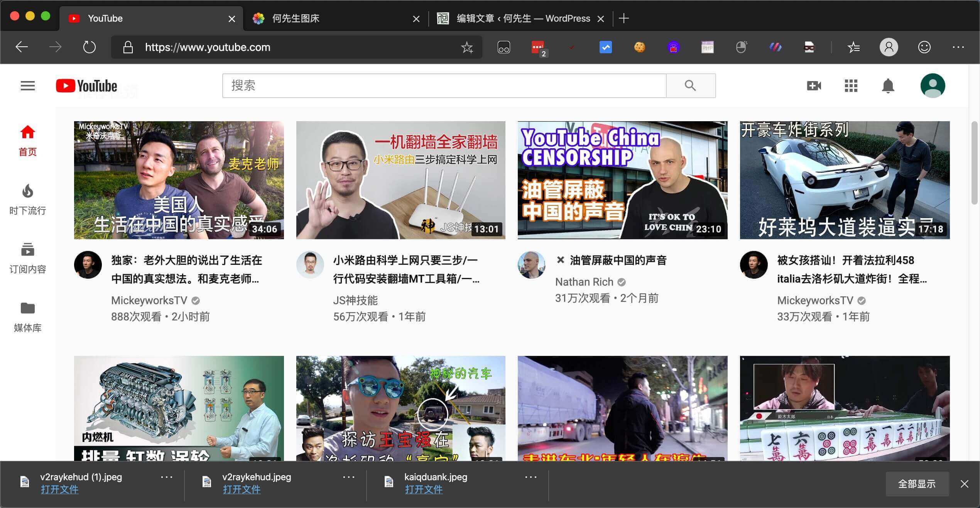
Task: Click MickeyworksTV avatar on Ferrari video
Action: (x=754, y=265)
